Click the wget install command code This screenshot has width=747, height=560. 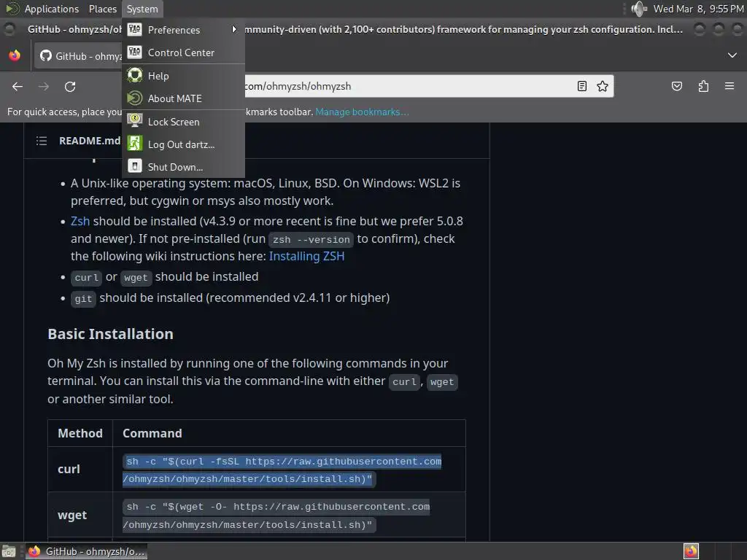pyautogui.click(x=276, y=516)
